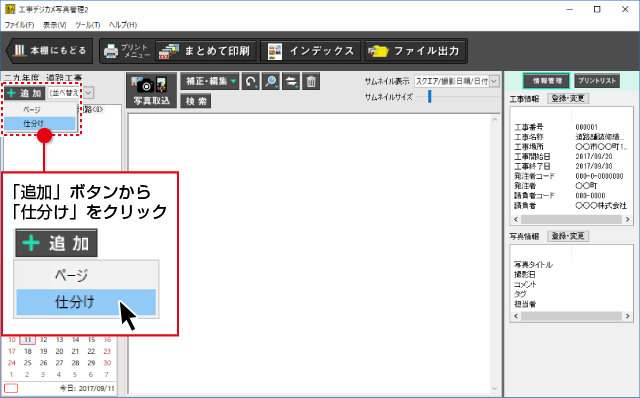The height and width of the screenshot is (398, 640).
Task: Click the magnifier zoom icon
Action: 271,81
